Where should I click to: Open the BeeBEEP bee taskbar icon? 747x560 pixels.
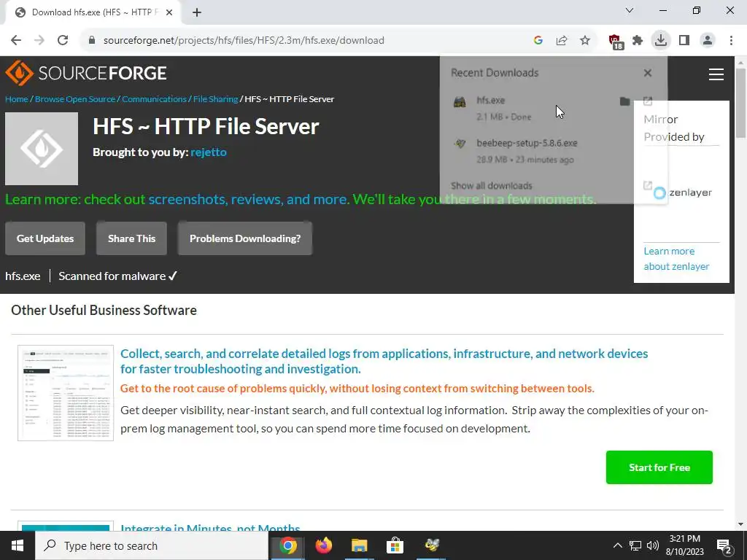click(432, 545)
